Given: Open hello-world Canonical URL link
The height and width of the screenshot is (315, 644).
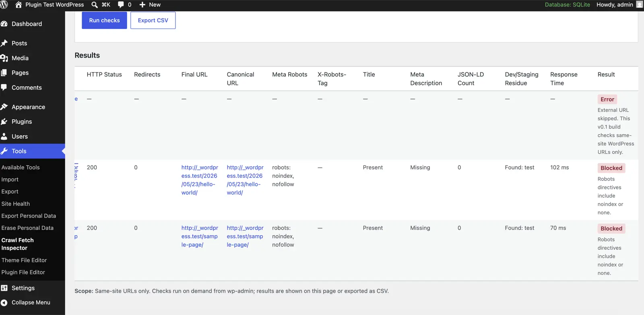Looking at the screenshot, I should 245,180.
